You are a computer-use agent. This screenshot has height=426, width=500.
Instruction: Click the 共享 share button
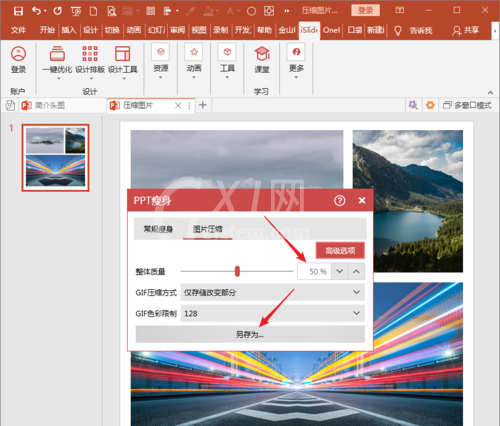[465, 30]
